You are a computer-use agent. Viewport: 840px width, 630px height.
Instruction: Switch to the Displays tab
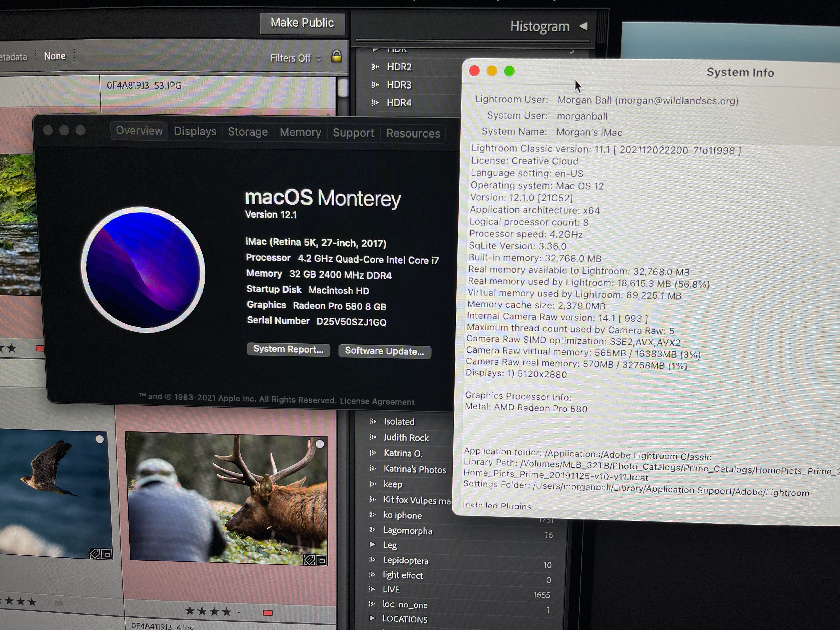point(195,131)
